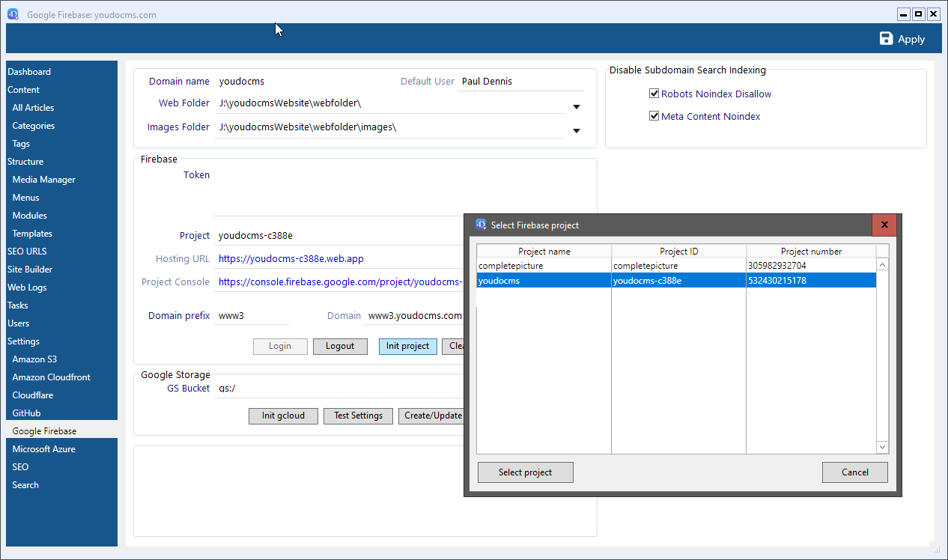This screenshot has height=560, width=948.
Task: Click the disabled Login button
Action: (280, 347)
